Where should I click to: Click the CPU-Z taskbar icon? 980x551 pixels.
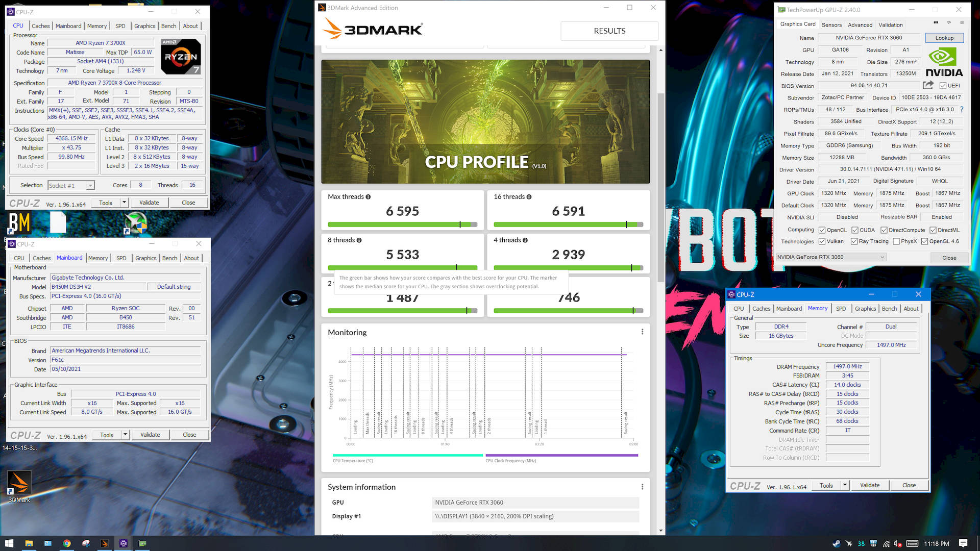(x=124, y=543)
